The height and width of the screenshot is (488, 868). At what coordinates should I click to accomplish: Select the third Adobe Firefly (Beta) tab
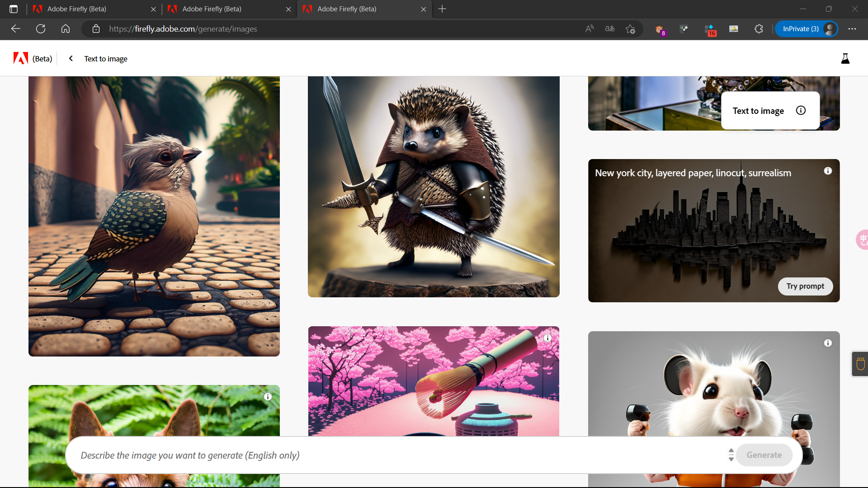click(364, 9)
